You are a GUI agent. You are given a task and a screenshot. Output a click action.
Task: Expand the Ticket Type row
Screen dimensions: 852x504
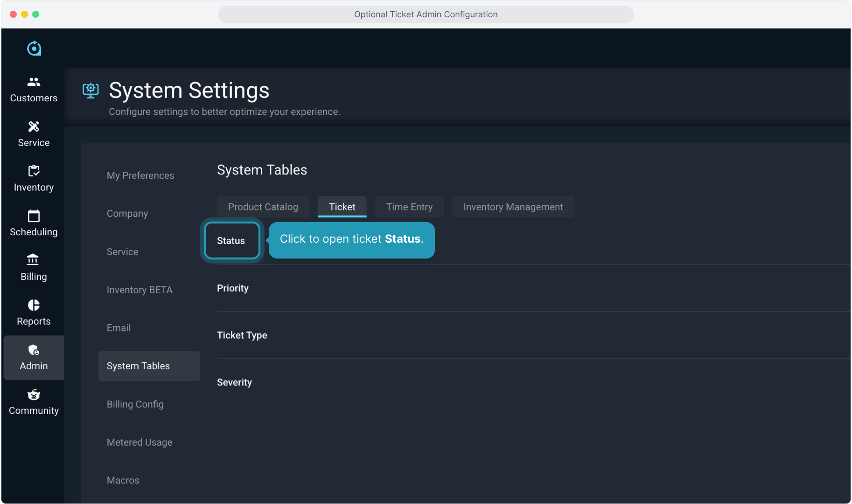242,336
